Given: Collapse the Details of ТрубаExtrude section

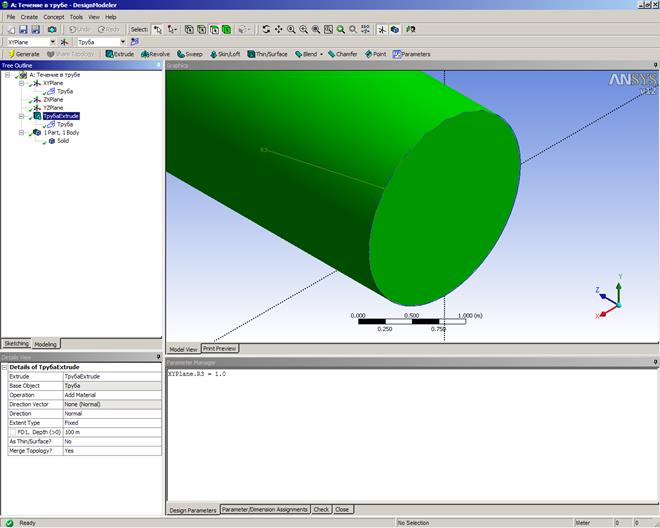Looking at the screenshot, I should click(x=5, y=367).
